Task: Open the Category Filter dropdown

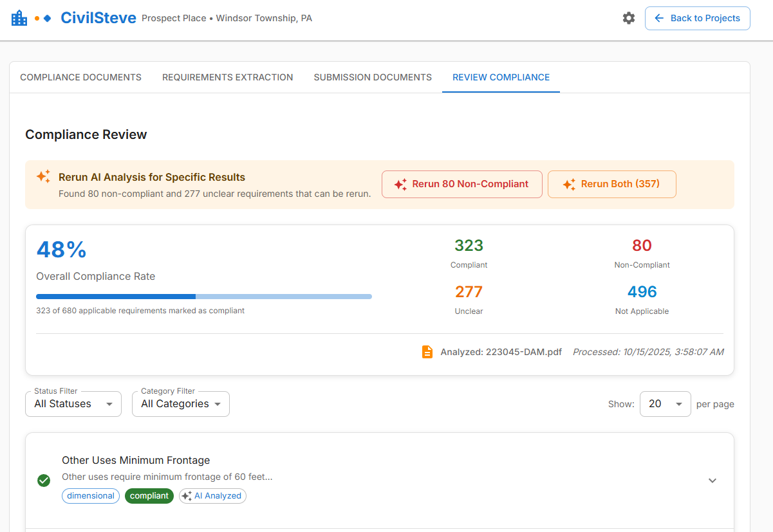Action: [181, 404]
